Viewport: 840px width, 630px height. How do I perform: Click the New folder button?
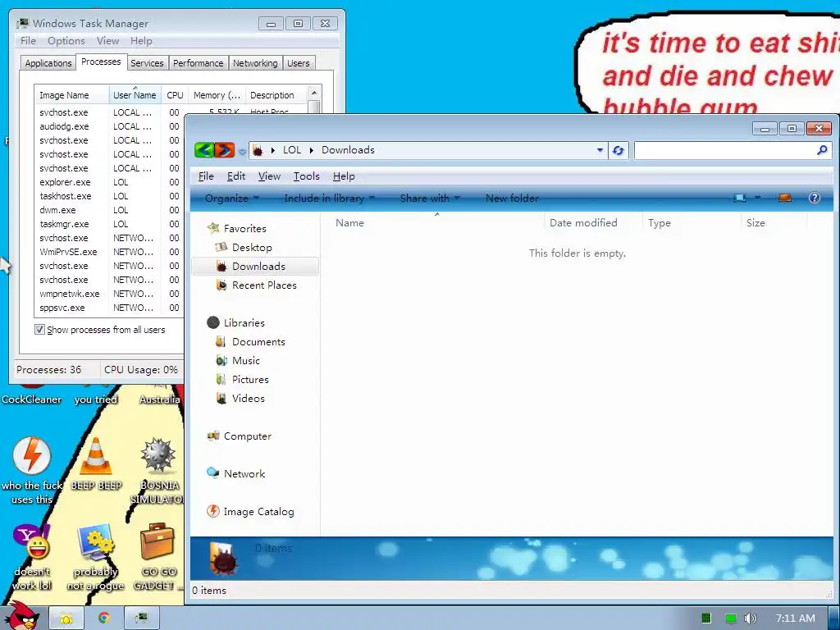(512, 199)
